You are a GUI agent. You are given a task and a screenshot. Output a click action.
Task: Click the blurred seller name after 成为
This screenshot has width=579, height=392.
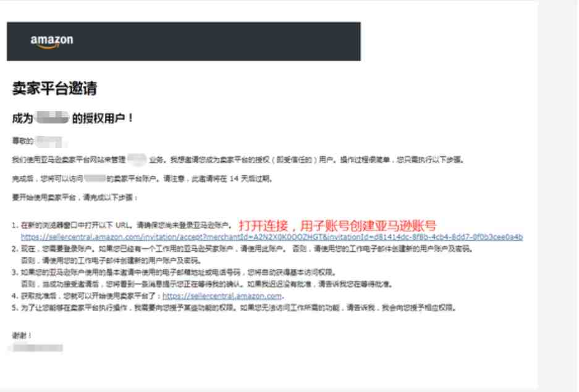[53, 118]
